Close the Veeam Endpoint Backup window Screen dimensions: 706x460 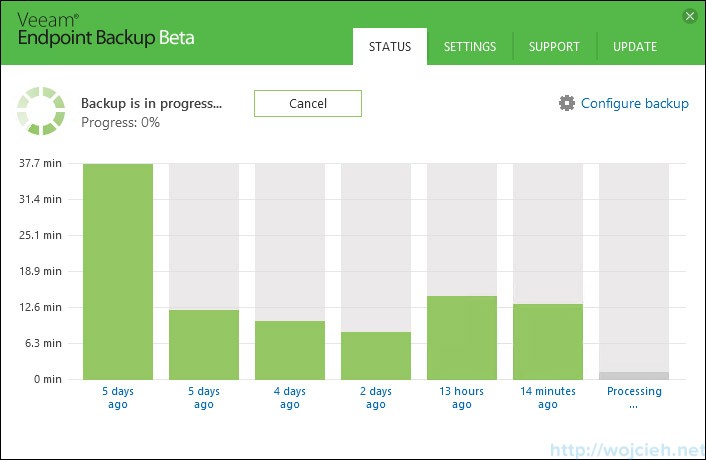(x=690, y=16)
